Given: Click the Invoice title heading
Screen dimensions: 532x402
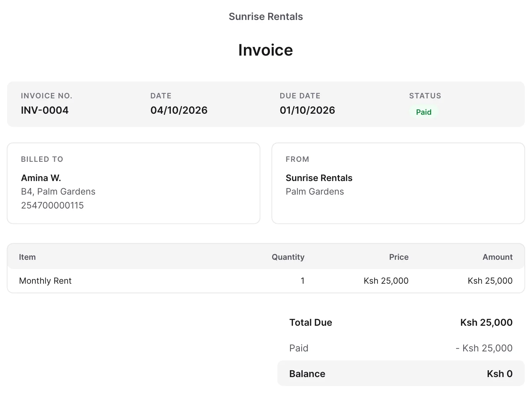Looking at the screenshot, I should (266, 50).
